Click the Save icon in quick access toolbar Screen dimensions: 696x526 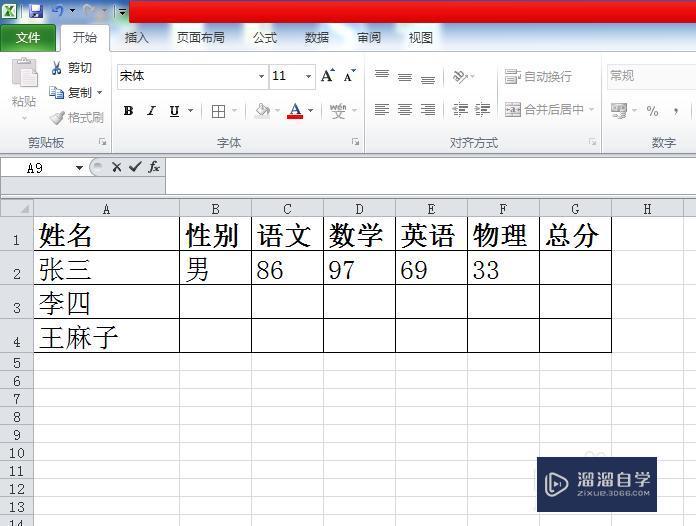(36, 11)
